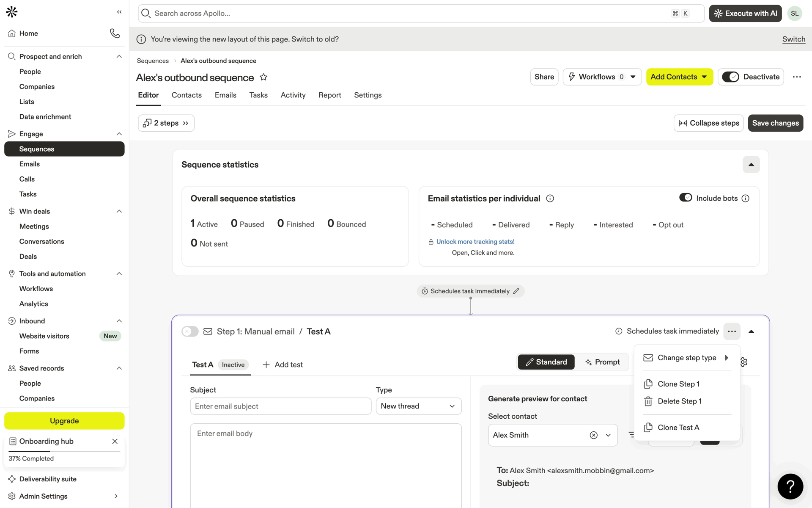Open Step 1 three-dot options button
The width and height of the screenshot is (812, 508).
(x=732, y=331)
